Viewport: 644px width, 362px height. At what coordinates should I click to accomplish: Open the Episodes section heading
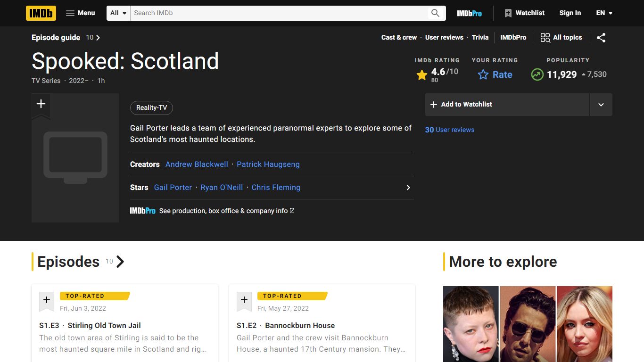(68, 262)
